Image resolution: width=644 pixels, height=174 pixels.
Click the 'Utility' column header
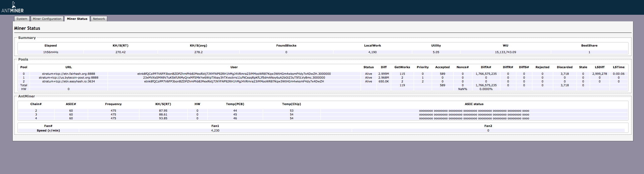click(x=436, y=46)
